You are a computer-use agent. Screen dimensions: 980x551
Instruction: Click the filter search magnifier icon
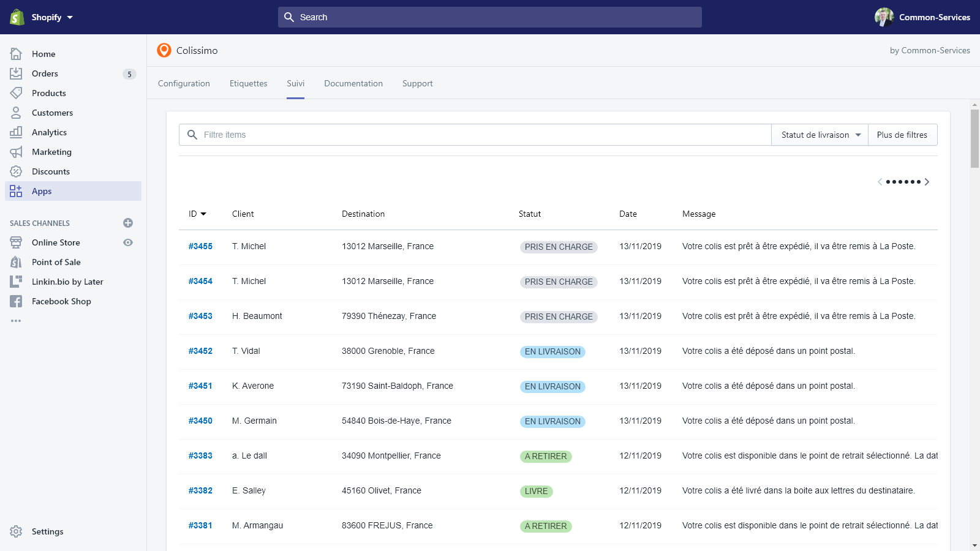[x=192, y=135]
